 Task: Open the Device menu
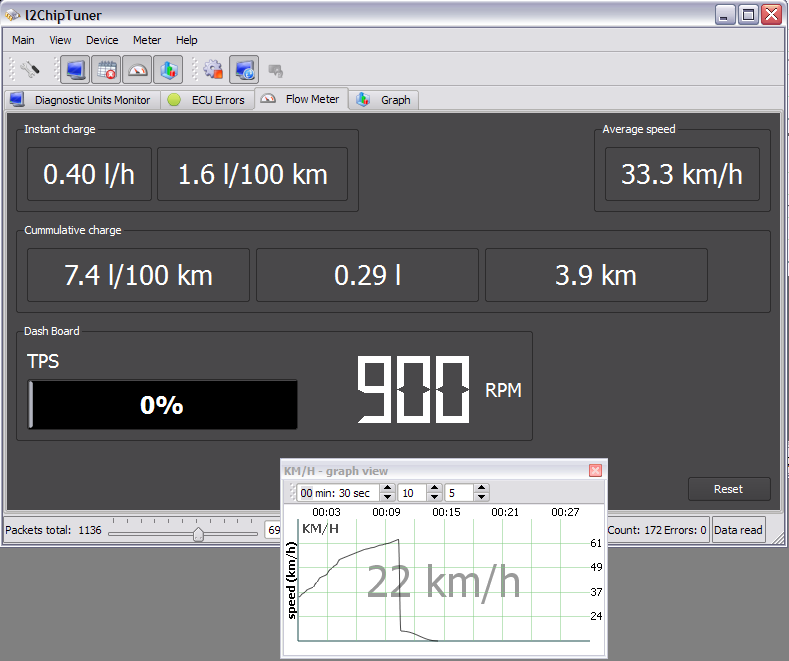pos(102,40)
